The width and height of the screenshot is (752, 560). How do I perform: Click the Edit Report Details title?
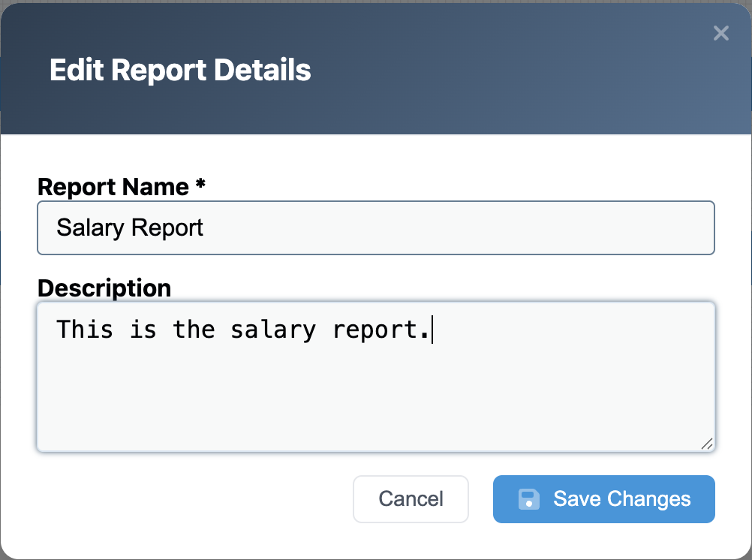point(180,70)
